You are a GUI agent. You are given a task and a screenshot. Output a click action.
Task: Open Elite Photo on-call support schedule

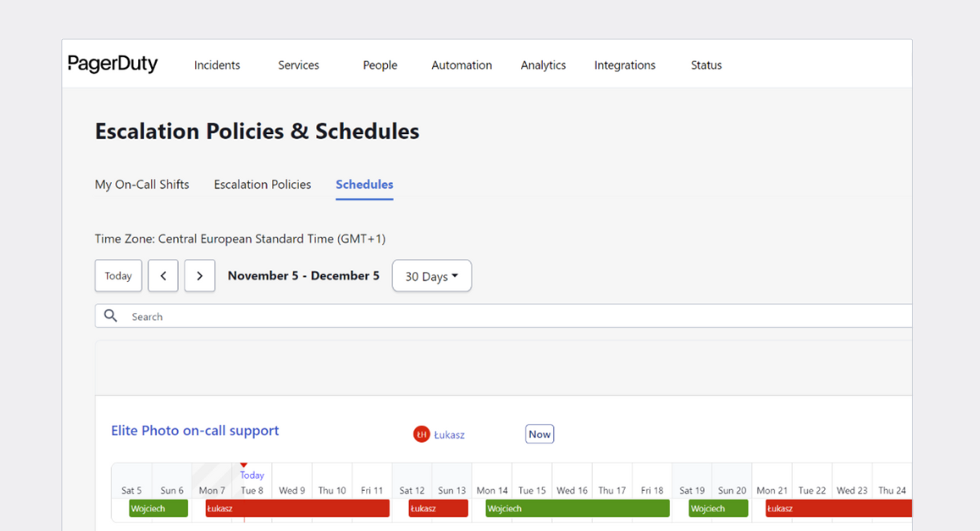point(195,431)
